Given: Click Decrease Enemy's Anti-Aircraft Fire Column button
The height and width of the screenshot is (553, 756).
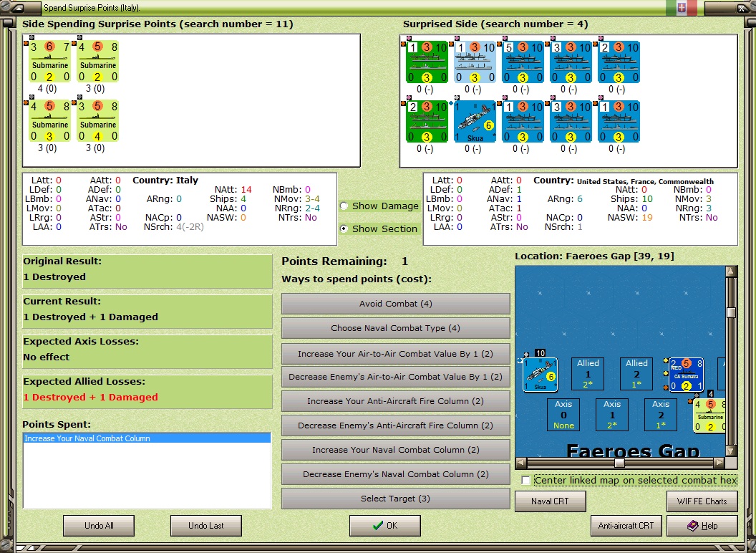Looking at the screenshot, I should point(395,425).
